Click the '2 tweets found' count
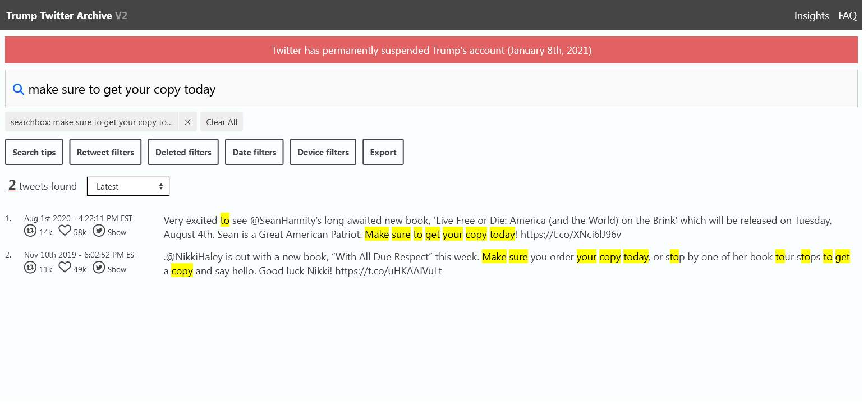The width and height of the screenshot is (868, 404). (x=43, y=186)
